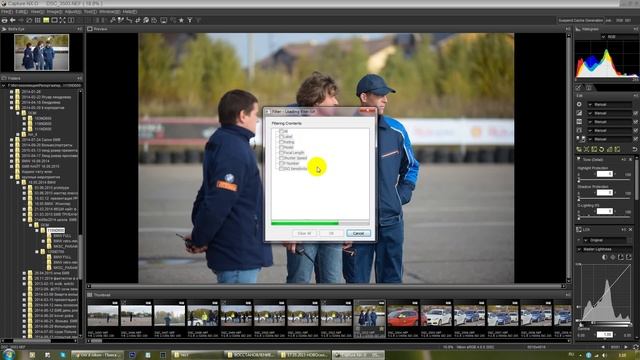Select the crop tool icon
This screenshot has height=360, width=640.
click(x=138, y=20)
